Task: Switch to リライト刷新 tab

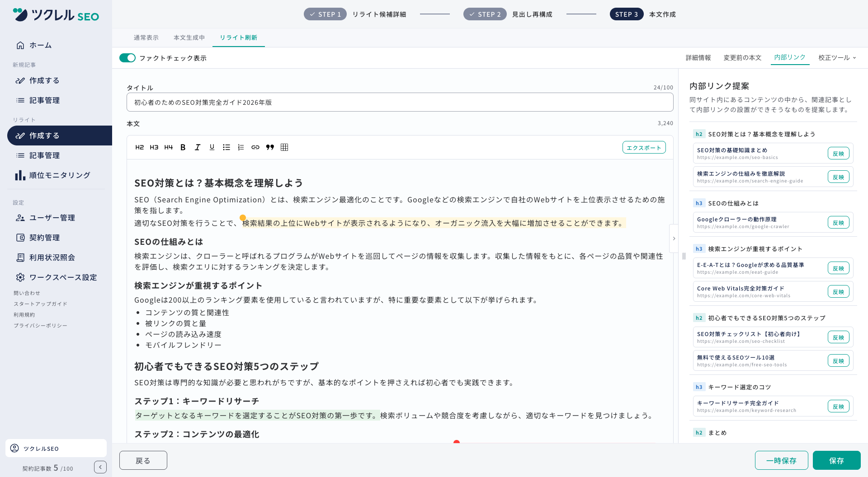Action: tap(238, 37)
